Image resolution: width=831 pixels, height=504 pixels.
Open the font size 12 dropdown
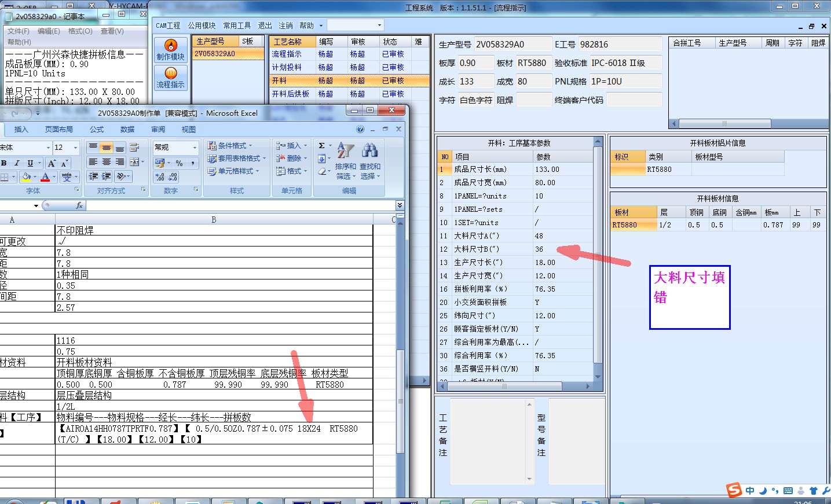[x=75, y=148]
